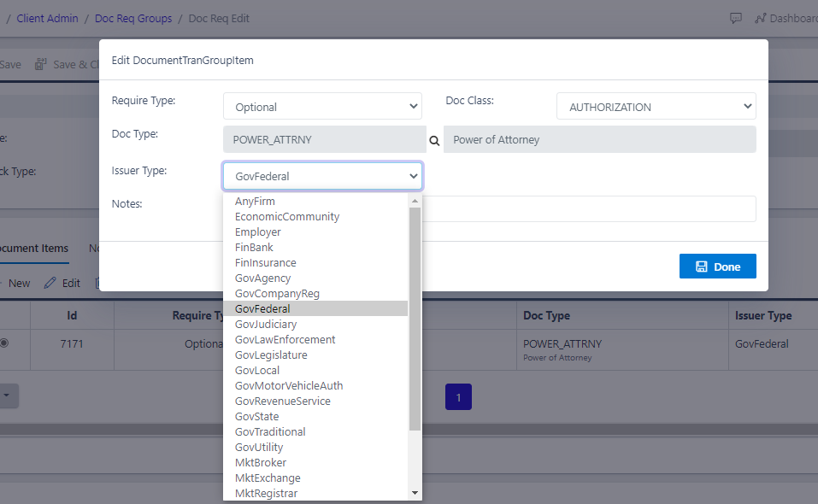This screenshot has height=504, width=818.
Task: Click the Save & Close toolbar icon
Action: pos(40,64)
